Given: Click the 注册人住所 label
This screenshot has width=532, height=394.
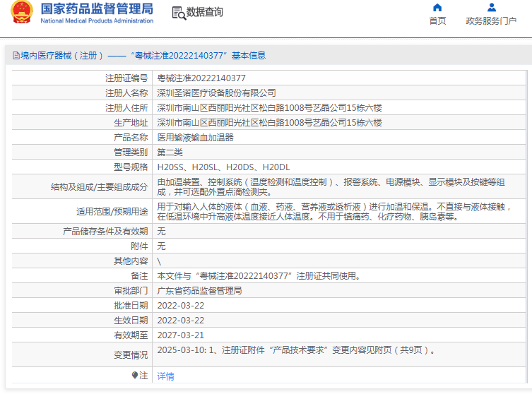Looking at the screenshot, I should click(x=126, y=108).
